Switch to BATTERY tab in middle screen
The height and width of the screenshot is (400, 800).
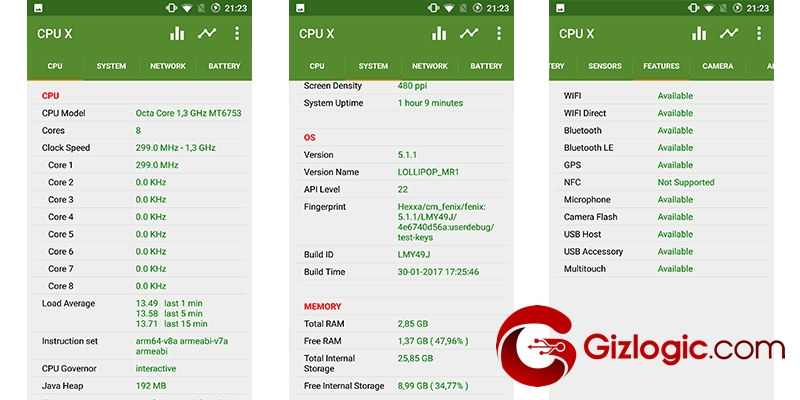tap(486, 66)
